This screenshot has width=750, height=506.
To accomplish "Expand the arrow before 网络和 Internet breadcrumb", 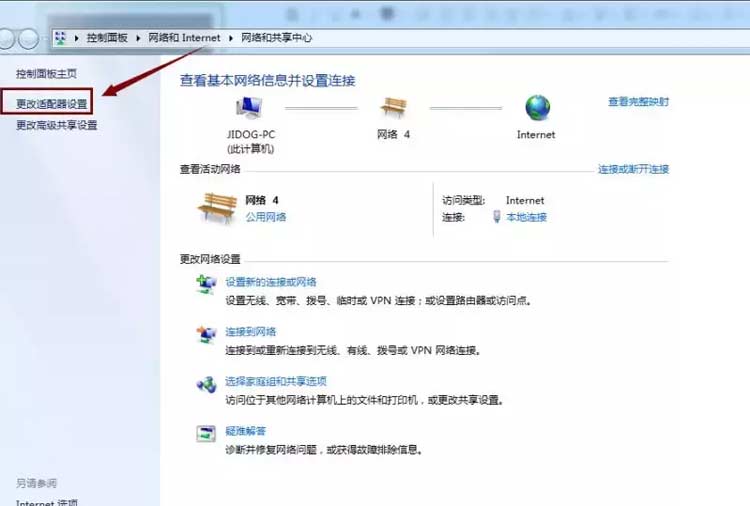I will (x=138, y=38).
